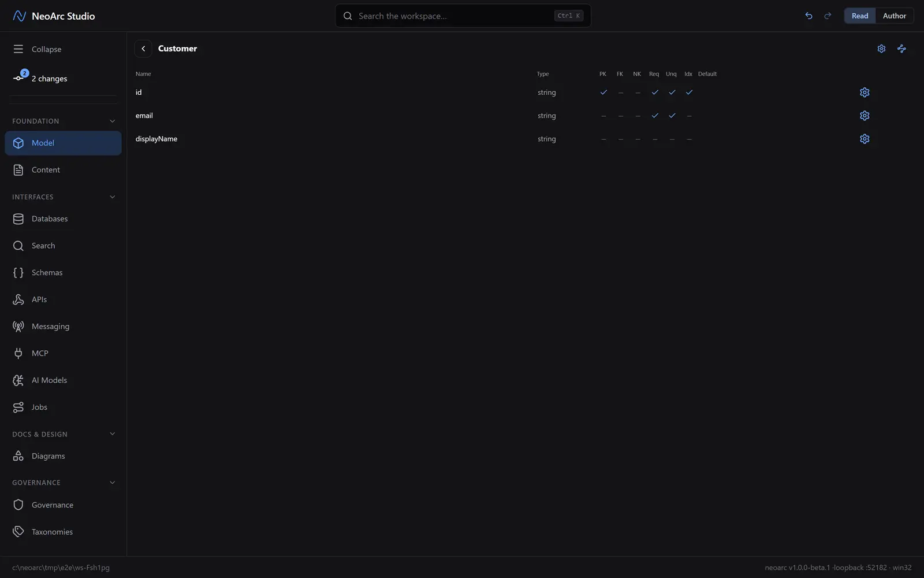Open Diagrams shapes icon

(x=18, y=456)
